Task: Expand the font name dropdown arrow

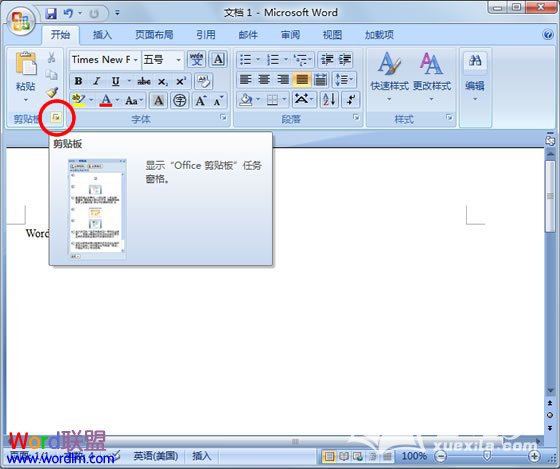Action: [136, 60]
